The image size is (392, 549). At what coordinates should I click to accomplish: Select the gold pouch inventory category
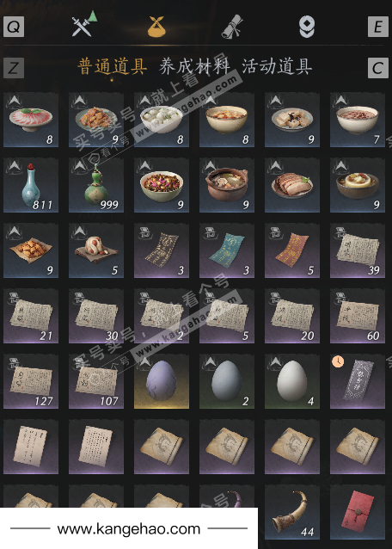point(156,27)
